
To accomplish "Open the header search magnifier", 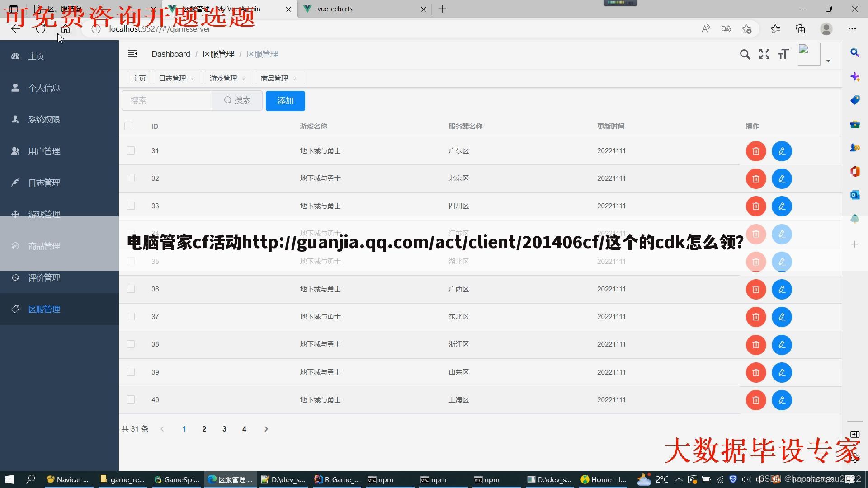I will (x=745, y=54).
